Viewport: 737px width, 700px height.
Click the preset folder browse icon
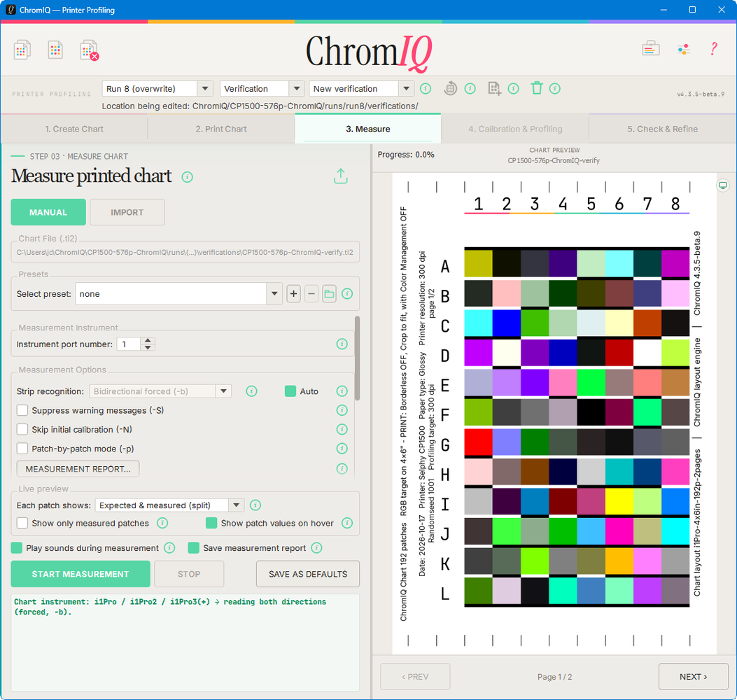[329, 294]
